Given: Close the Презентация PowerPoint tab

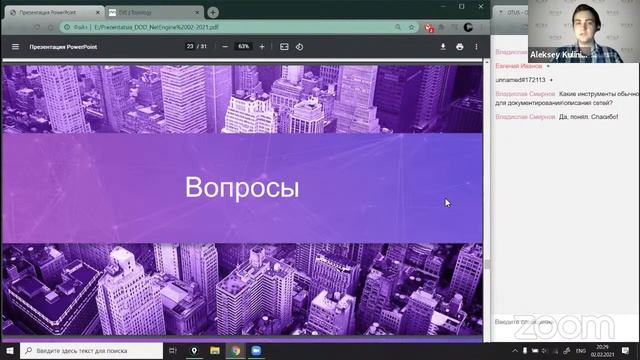Looking at the screenshot, I should click(98, 13).
